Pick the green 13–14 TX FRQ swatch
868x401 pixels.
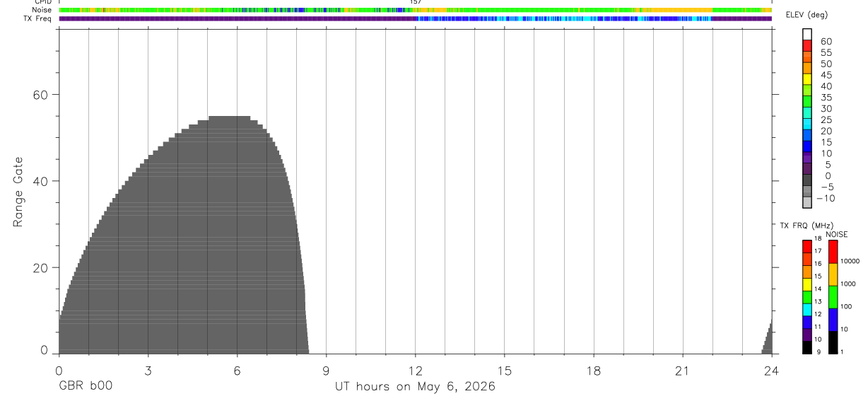click(x=807, y=297)
